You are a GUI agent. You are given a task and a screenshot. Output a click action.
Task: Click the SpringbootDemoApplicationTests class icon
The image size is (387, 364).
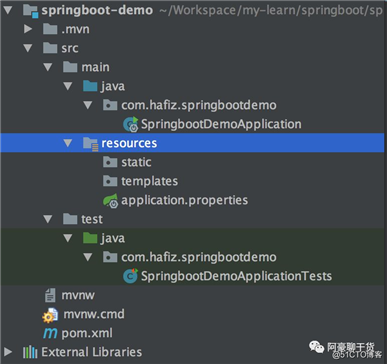130,276
